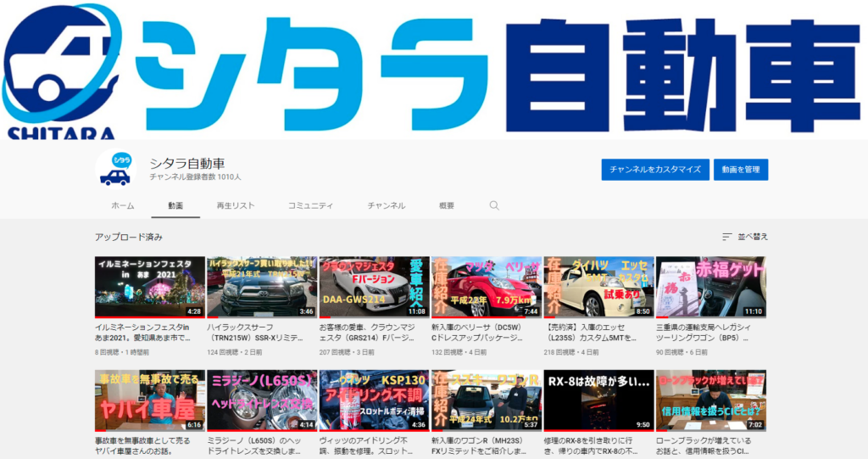
Task: Open title link ローンブラックが増えている
Action: (704, 446)
